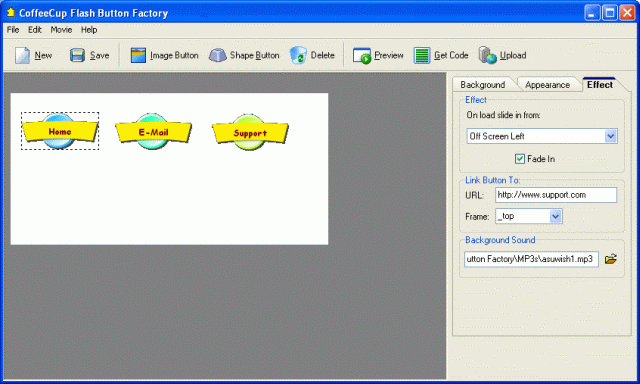The image size is (640, 384).
Task: Select the Support button on canvas
Action: tap(250, 132)
